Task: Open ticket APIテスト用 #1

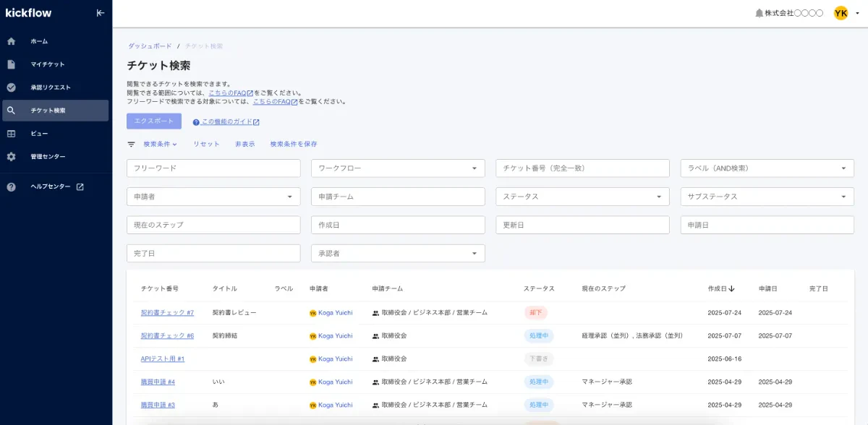Action: click(x=163, y=359)
